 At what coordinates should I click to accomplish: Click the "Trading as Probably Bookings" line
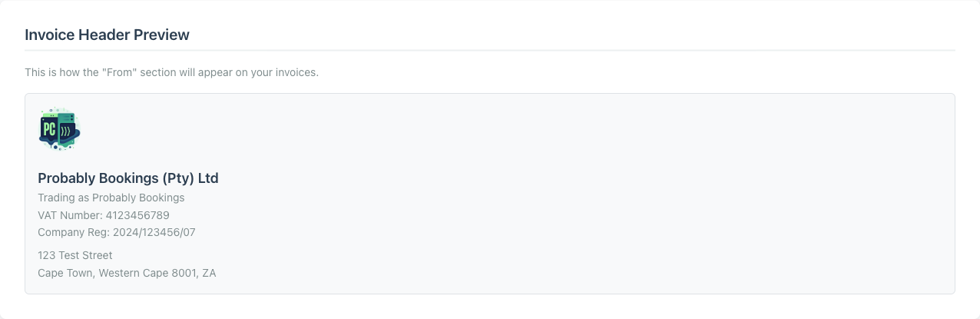coord(111,198)
